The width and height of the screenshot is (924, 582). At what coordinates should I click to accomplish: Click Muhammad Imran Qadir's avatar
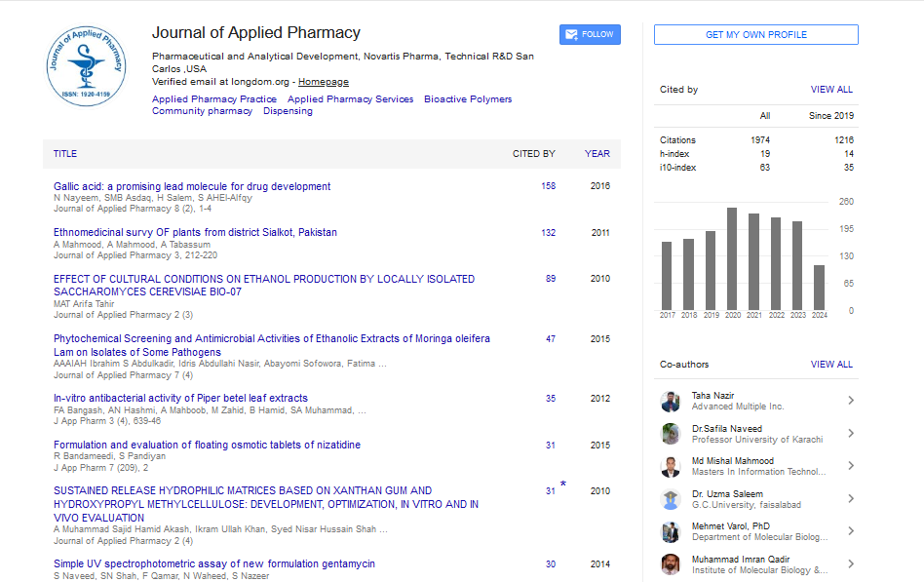click(x=671, y=563)
